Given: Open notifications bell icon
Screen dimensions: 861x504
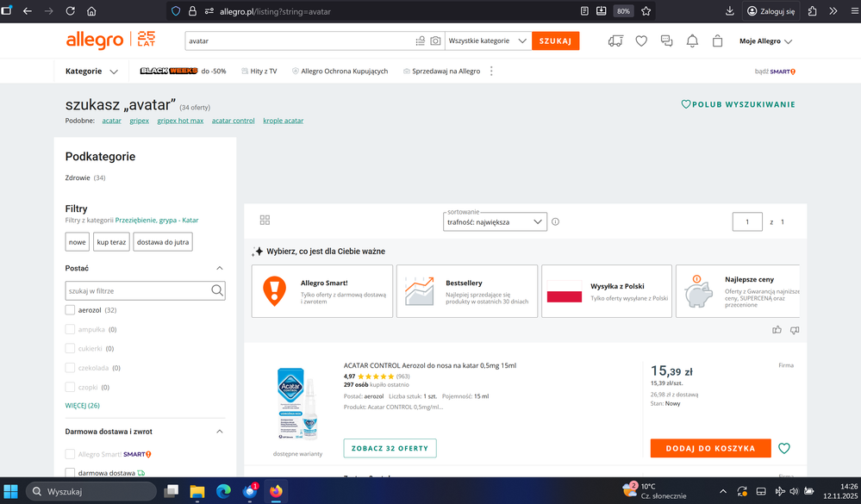Looking at the screenshot, I should pyautogui.click(x=692, y=40).
